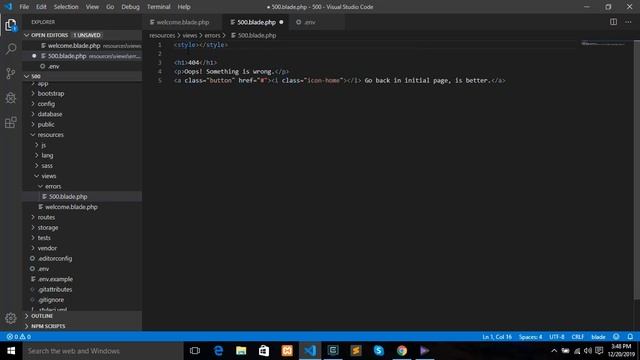Show hidden system tray icons
Viewport: 640px width, 360px height.
[x=554, y=351]
